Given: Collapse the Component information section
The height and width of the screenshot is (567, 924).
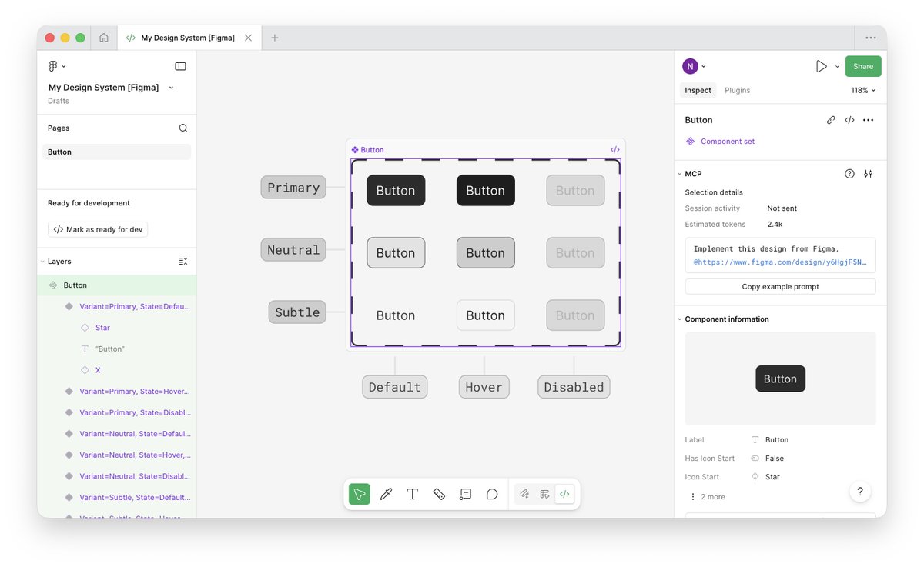Looking at the screenshot, I should 679,319.
